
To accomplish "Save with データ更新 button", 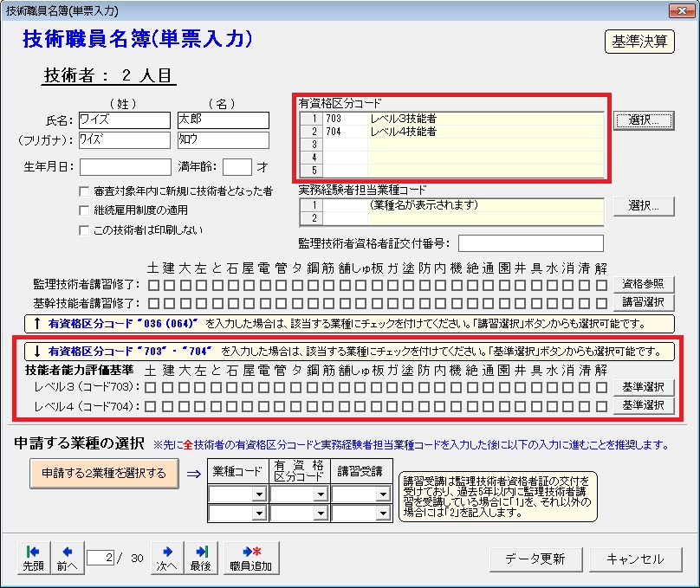I will 535,559.
